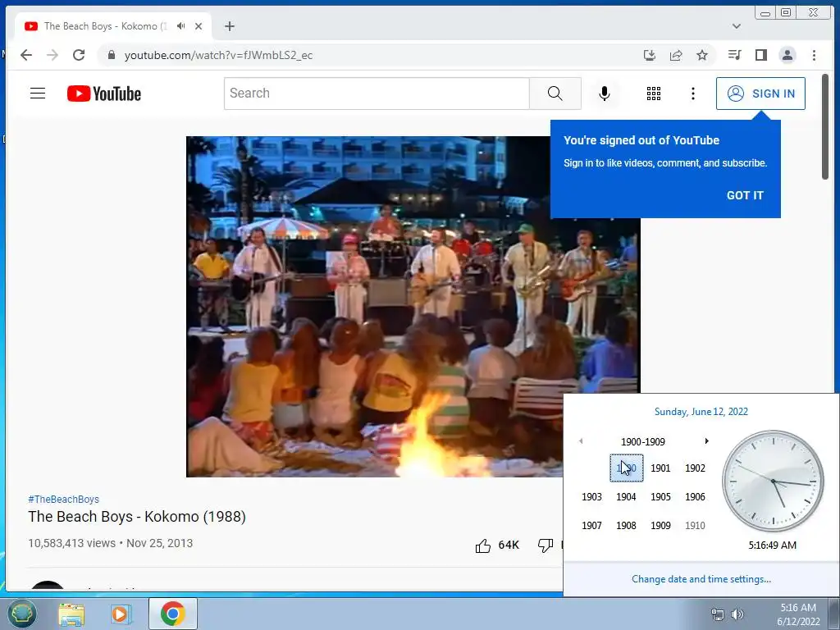This screenshot has height=630, width=840.
Task: Click Sunday, June 12, 2022 date link
Action: (x=701, y=412)
